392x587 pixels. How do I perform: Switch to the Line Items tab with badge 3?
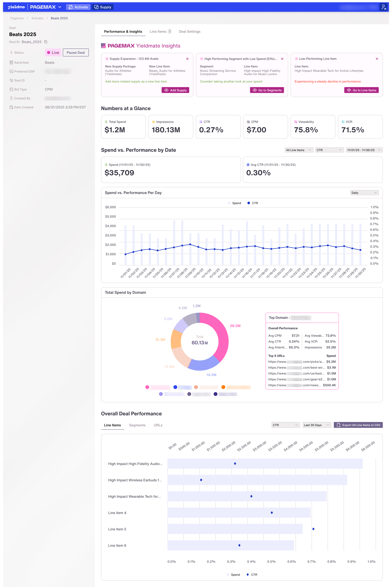pos(160,32)
